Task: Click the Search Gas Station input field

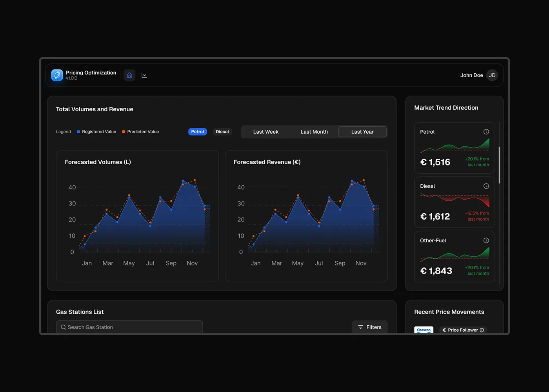Action: [129, 327]
